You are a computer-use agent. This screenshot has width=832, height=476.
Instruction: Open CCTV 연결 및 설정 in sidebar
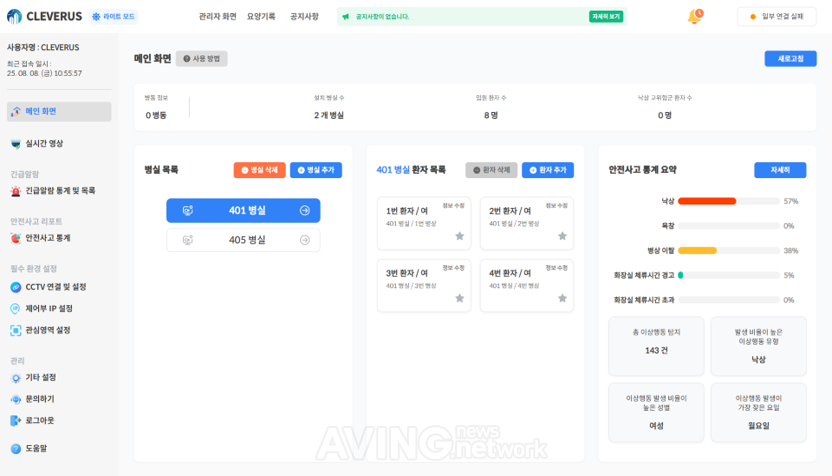[x=55, y=287]
